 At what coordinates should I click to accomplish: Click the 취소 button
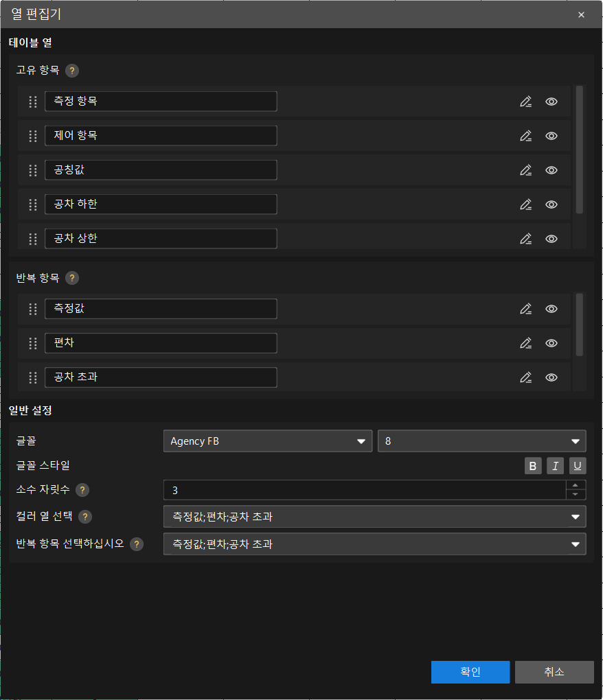coord(554,672)
